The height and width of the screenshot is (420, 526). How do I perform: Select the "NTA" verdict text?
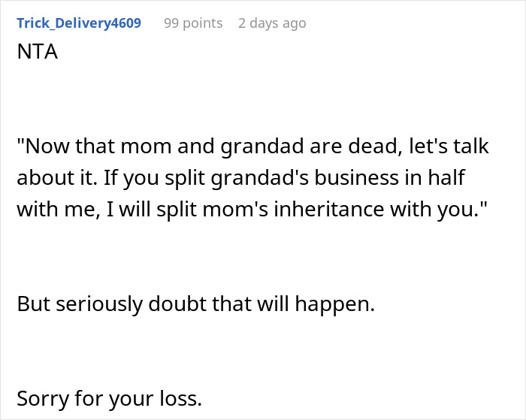(x=38, y=52)
